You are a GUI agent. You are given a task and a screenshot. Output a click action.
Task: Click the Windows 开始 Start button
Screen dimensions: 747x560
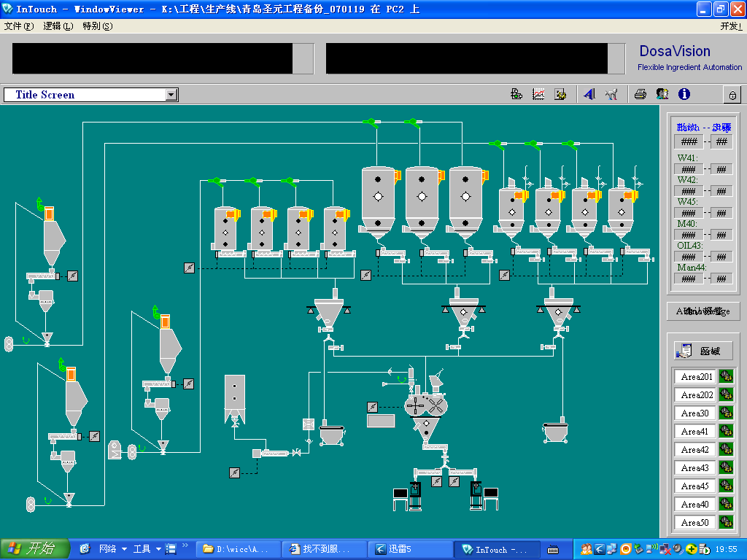click(x=35, y=549)
